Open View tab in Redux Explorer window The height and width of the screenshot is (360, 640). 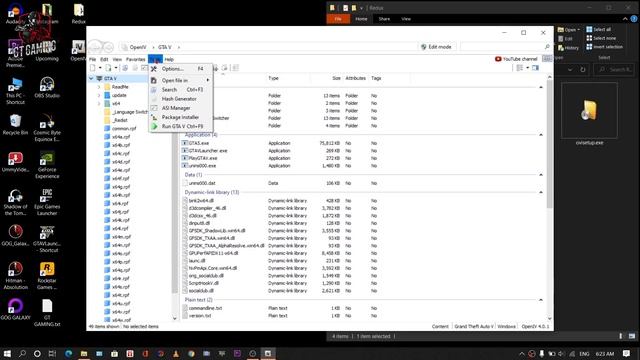click(x=406, y=19)
